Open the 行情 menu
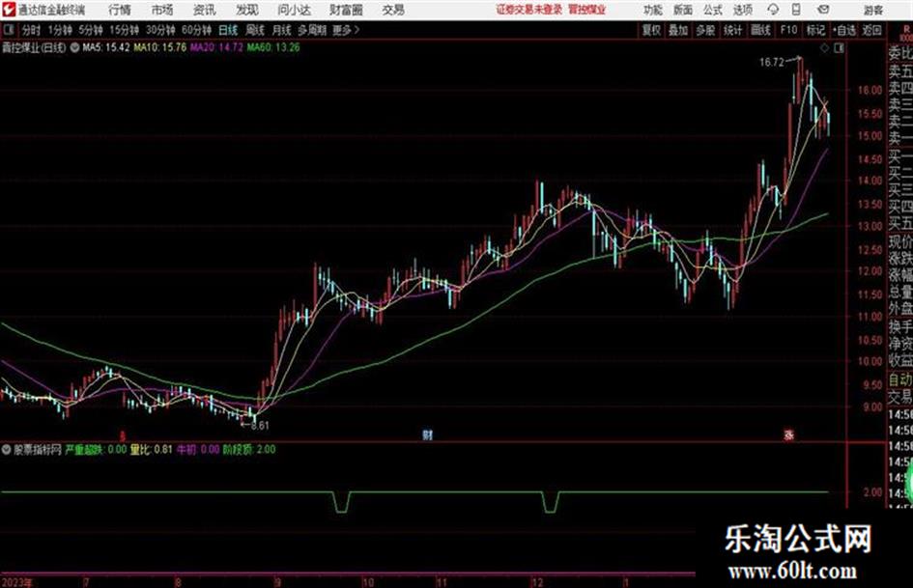The width and height of the screenshot is (913, 588). coord(120,10)
